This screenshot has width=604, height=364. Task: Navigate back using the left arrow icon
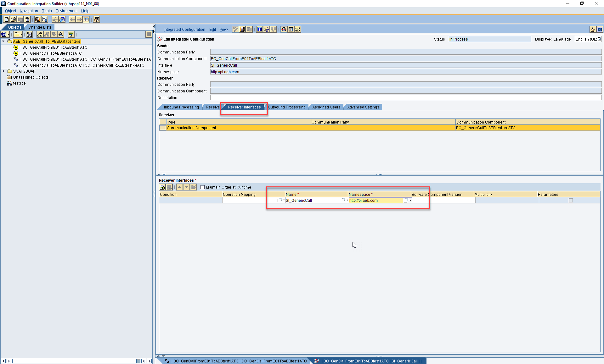(72, 19)
